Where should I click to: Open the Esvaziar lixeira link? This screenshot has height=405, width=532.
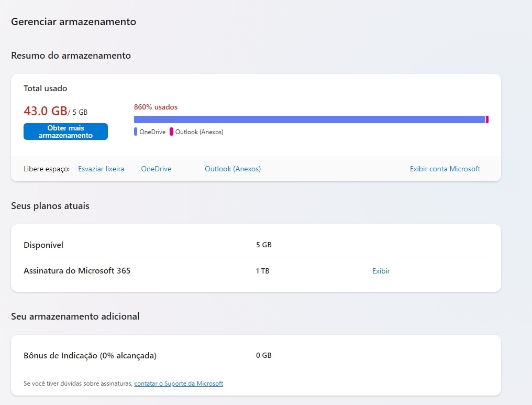pyautogui.click(x=101, y=169)
